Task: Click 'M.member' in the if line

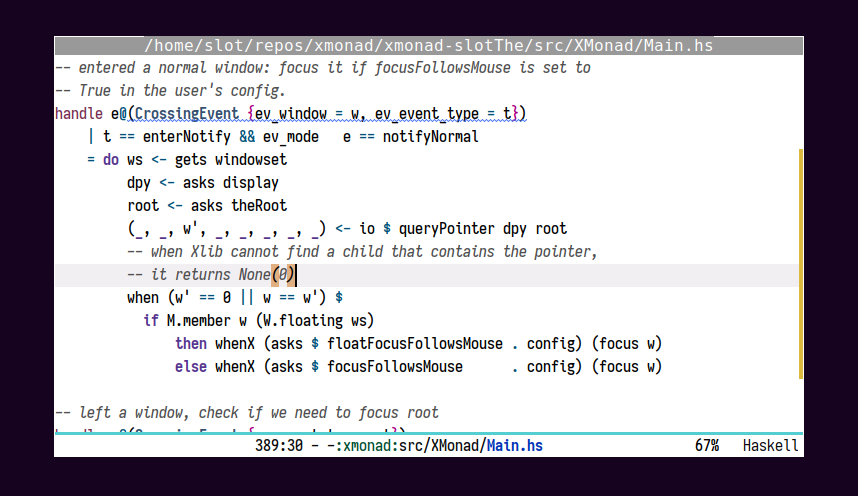Action: (199, 321)
